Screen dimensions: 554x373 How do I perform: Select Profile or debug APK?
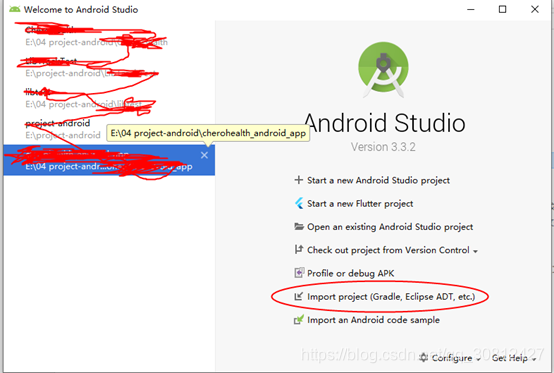350,273
